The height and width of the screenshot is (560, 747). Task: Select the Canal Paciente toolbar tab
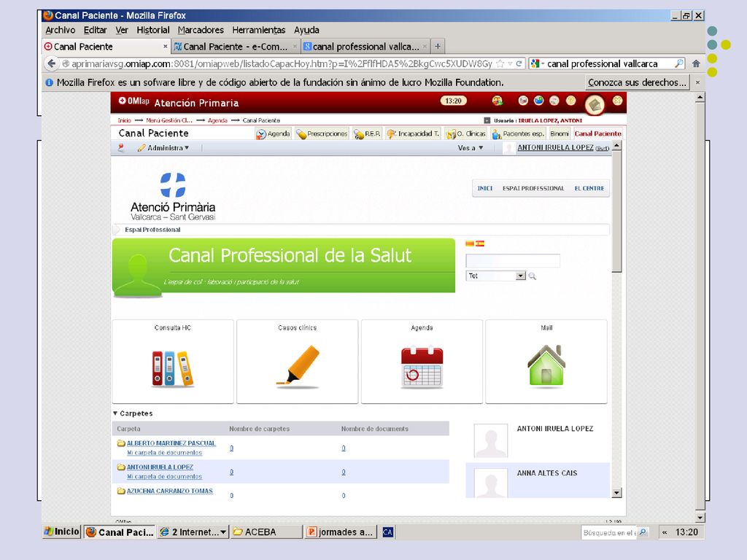[x=598, y=134]
